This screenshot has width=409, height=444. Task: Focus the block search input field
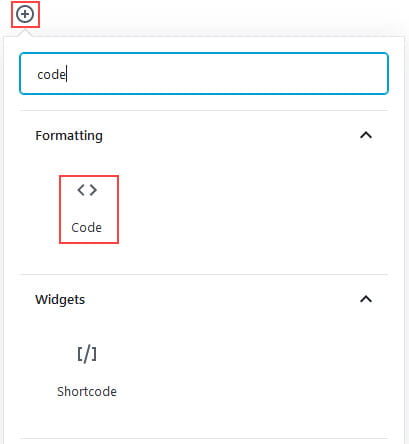[x=204, y=74]
